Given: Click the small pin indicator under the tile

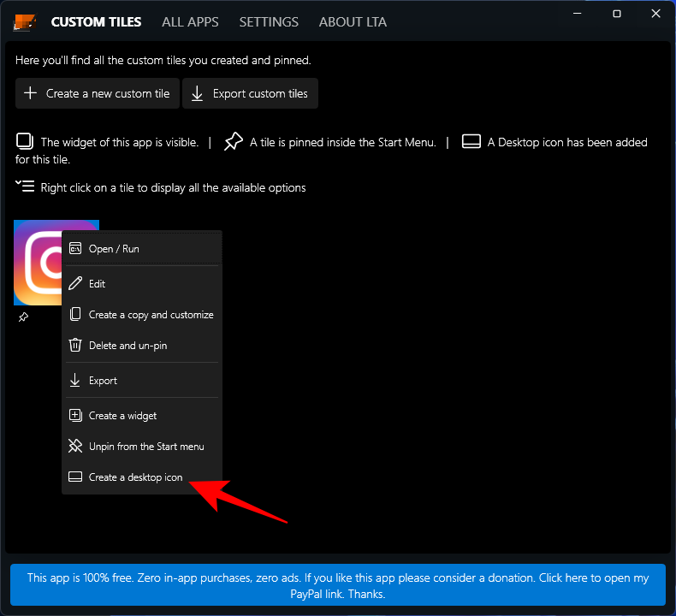Looking at the screenshot, I should (23, 317).
